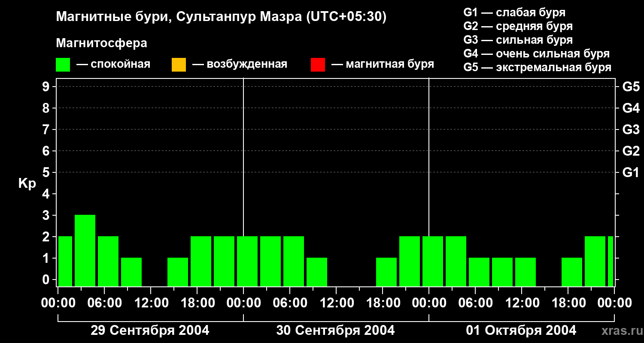Click the 'G3' label on the right axis
The height and width of the screenshot is (343, 644).
click(x=631, y=129)
